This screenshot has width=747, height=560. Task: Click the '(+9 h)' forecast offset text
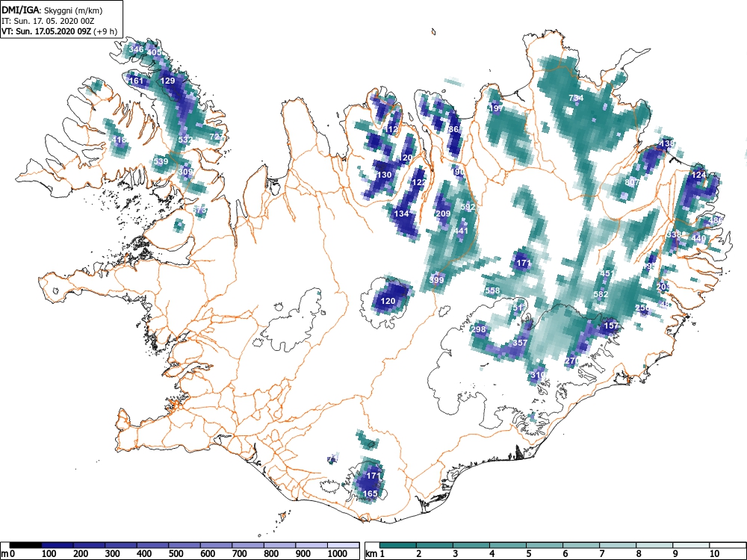105,31
